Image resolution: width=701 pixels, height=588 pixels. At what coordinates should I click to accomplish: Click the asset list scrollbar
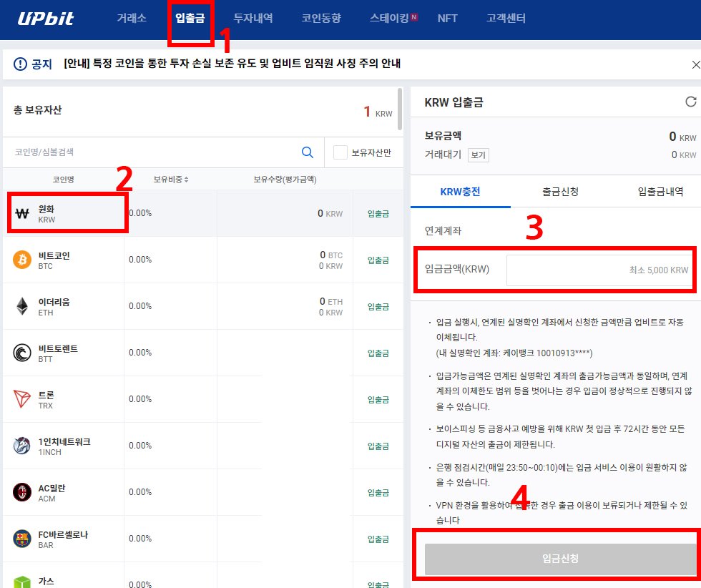coord(400,109)
